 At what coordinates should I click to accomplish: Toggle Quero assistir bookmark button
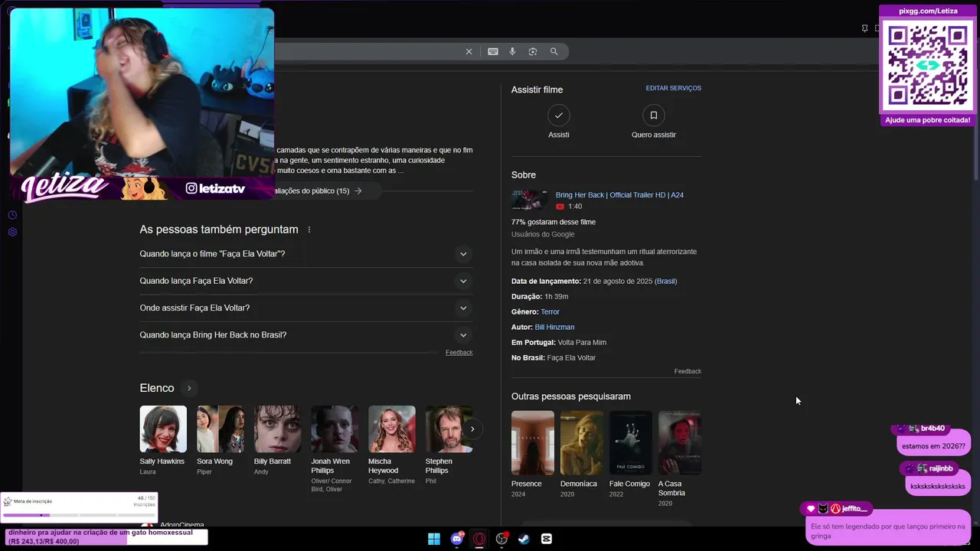tap(653, 116)
